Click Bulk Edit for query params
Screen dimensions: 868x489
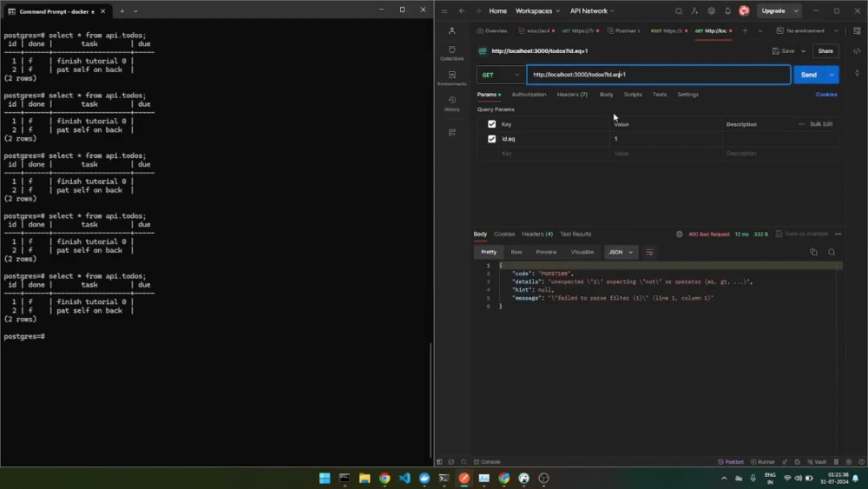point(821,124)
